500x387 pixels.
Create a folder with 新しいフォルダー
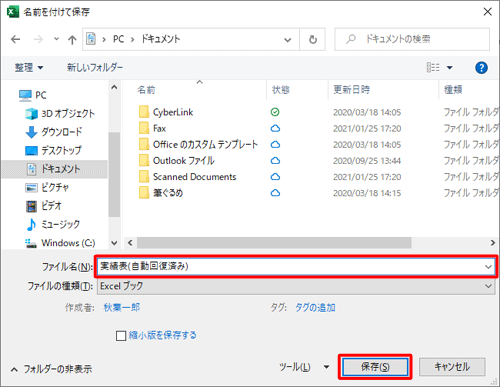pos(95,68)
